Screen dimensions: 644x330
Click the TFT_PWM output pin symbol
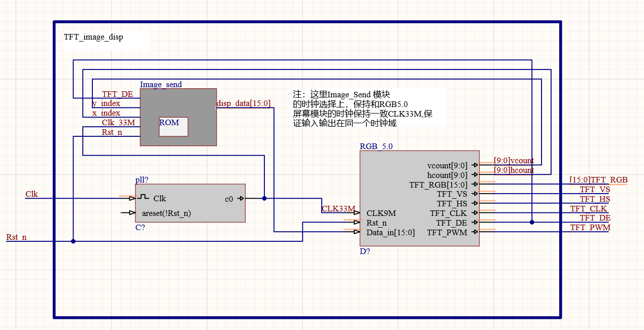point(476,232)
